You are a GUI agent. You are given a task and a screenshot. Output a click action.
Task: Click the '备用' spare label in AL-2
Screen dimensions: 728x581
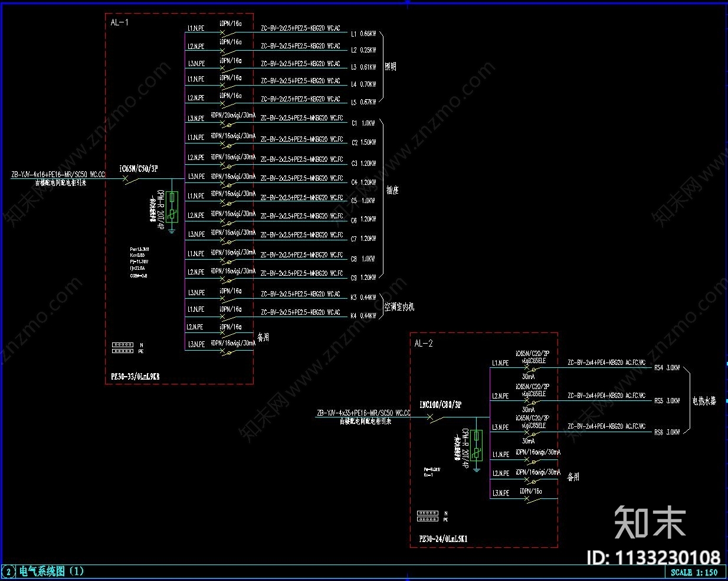click(x=573, y=476)
